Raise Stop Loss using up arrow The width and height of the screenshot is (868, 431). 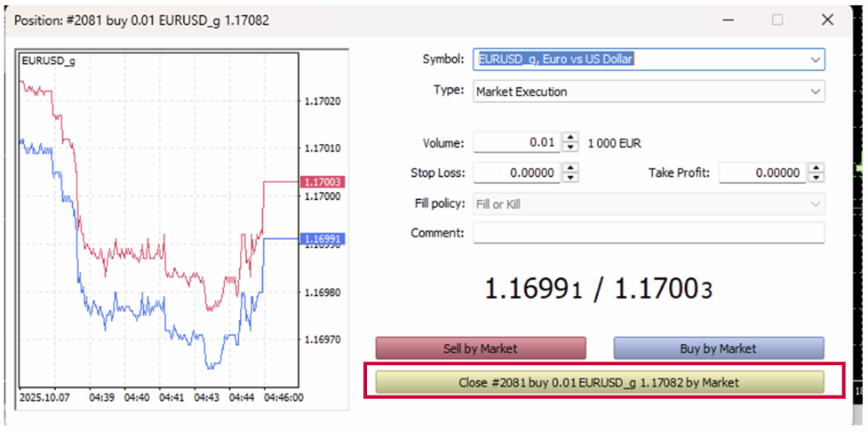tap(571, 168)
